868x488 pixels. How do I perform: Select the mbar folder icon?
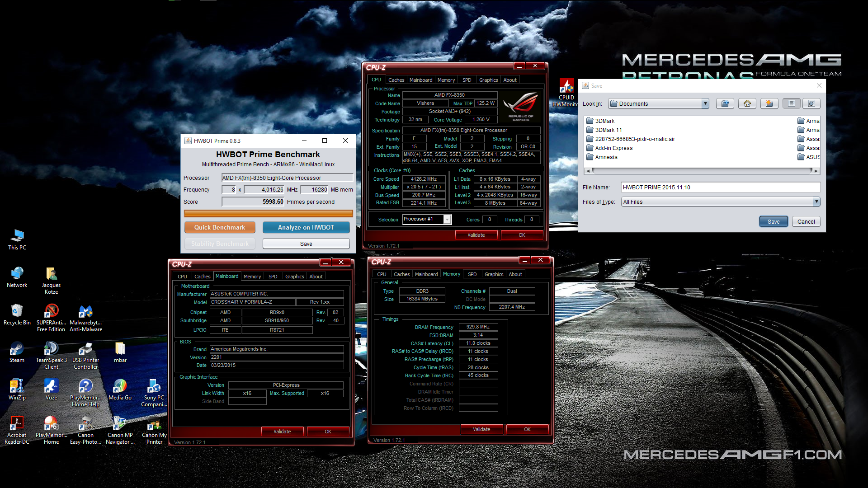pyautogui.click(x=120, y=352)
